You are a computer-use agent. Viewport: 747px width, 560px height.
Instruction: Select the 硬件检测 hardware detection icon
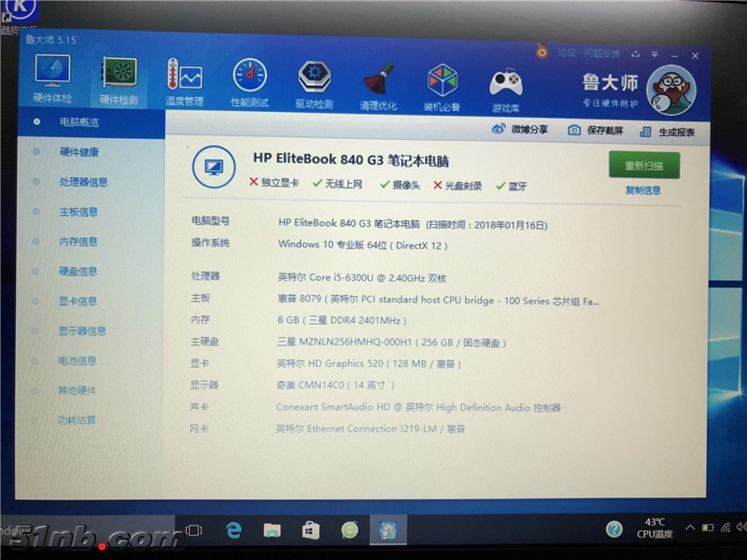[119, 81]
